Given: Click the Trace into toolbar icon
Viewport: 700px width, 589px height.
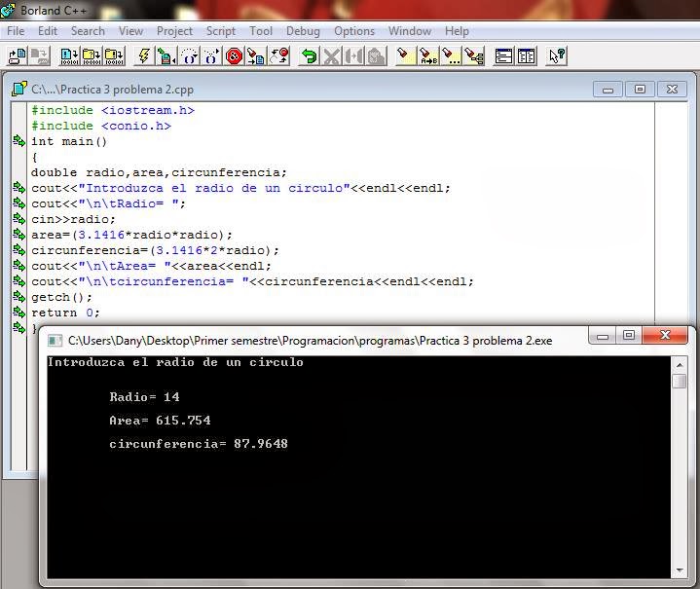Looking at the screenshot, I should (211, 56).
